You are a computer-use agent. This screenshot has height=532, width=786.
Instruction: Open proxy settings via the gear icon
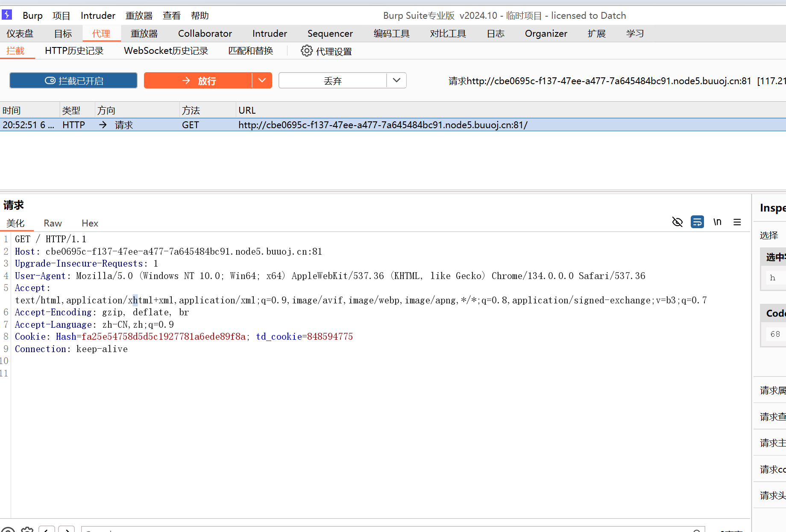click(306, 51)
